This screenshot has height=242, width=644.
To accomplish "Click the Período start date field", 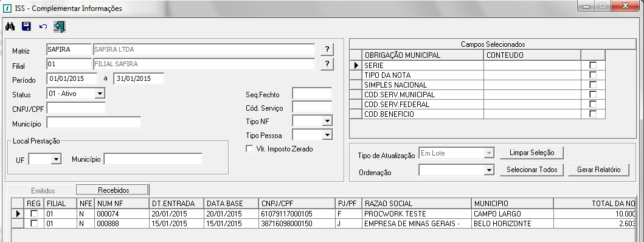I will [72, 78].
